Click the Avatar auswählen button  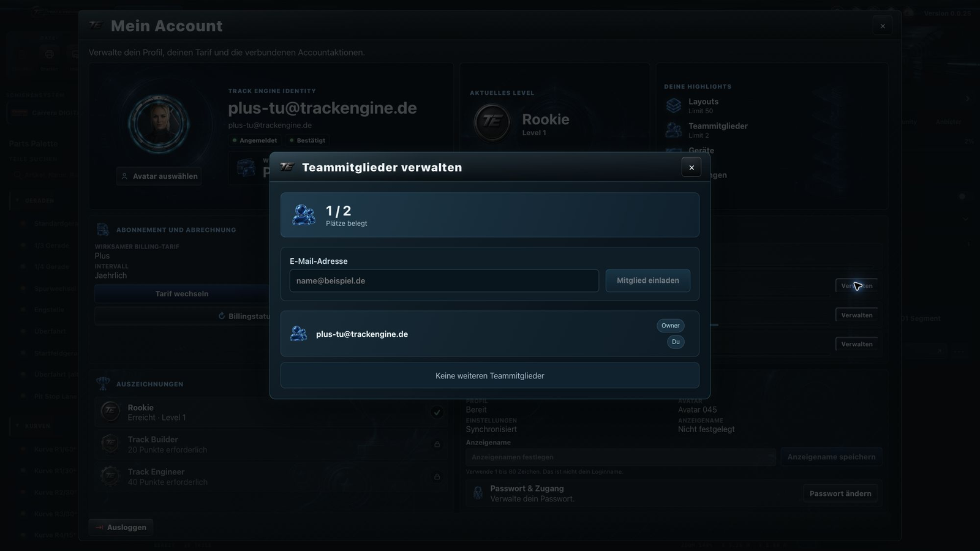coord(159,176)
